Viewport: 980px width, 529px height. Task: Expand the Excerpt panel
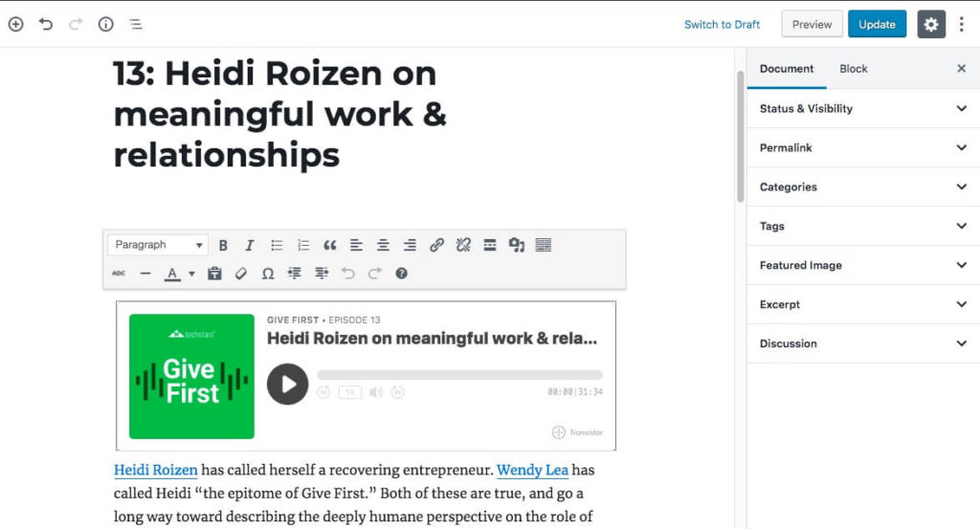[863, 304]
